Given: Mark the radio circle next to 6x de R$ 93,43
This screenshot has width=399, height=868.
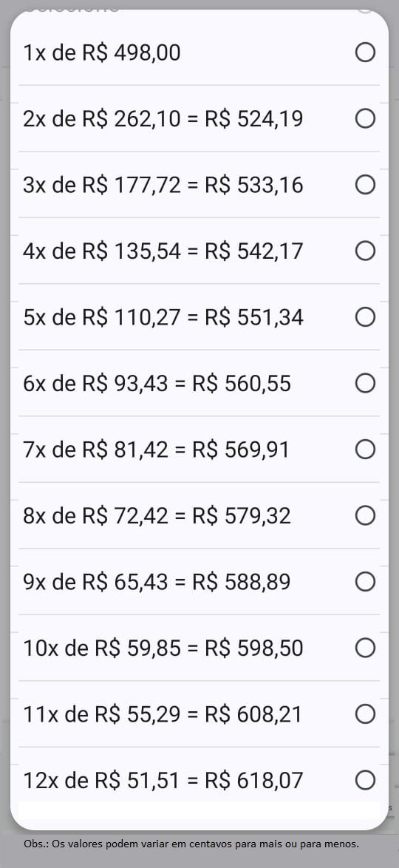Looking at the screenshot, I should [x=365, y=383].
